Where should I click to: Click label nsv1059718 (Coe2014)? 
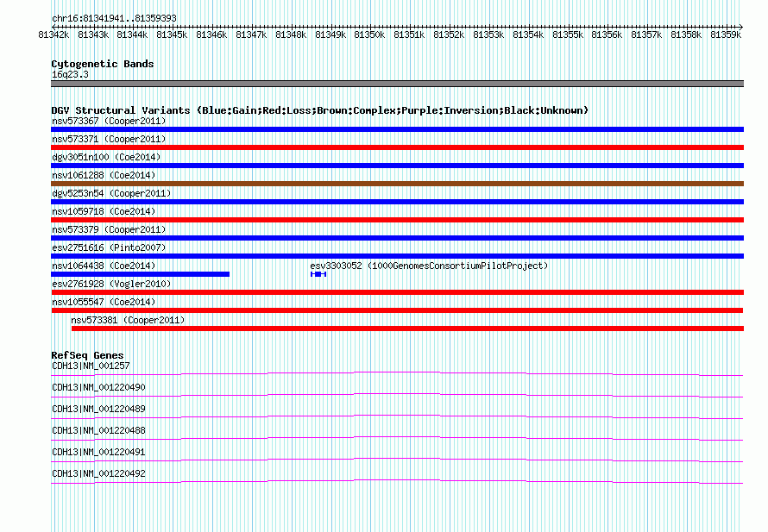coord(104,211)
